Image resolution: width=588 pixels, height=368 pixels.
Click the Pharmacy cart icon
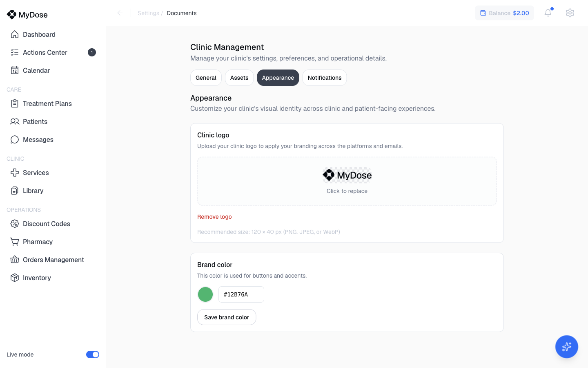tap(15, 242)
